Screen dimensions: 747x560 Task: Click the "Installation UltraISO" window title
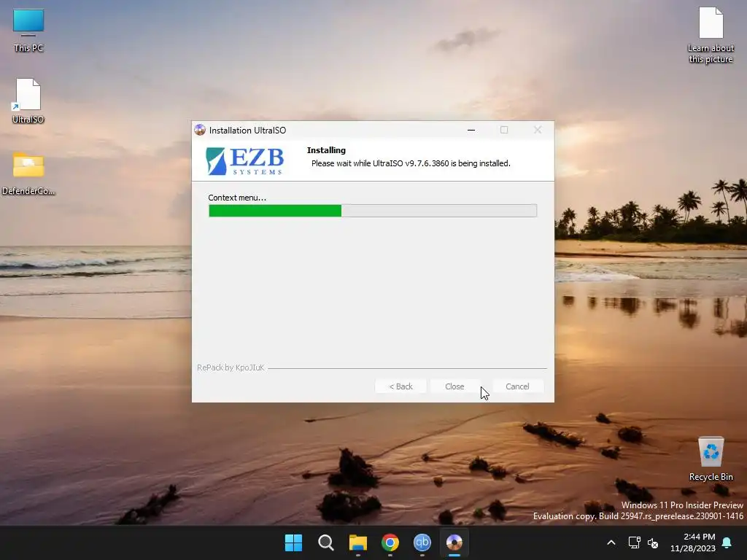(x=247, y=131)
